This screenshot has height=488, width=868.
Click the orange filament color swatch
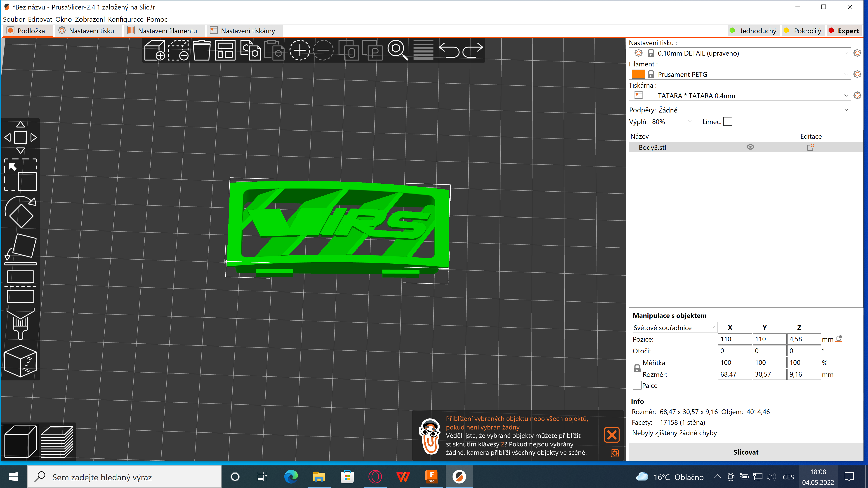pos(638,74)
